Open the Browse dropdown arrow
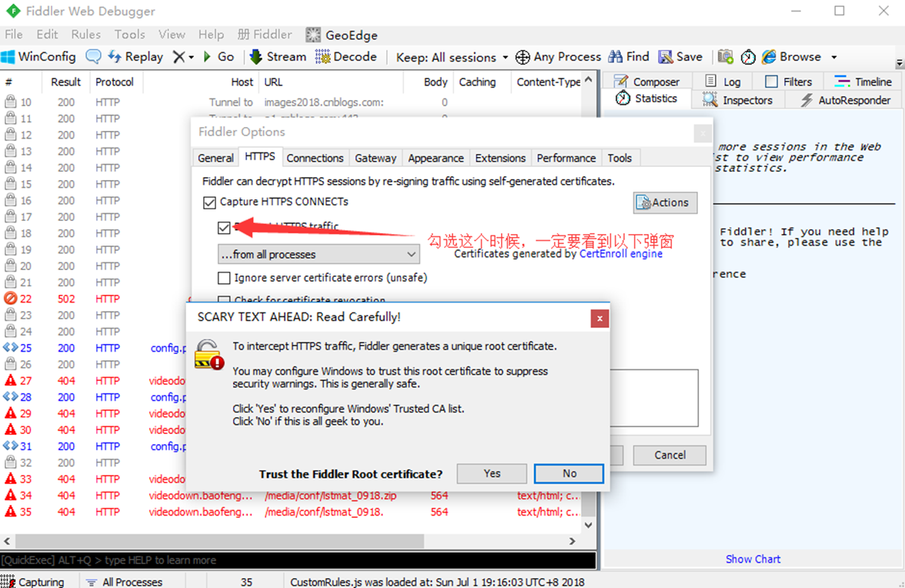 pyautogui.click(x=834, y=57)
